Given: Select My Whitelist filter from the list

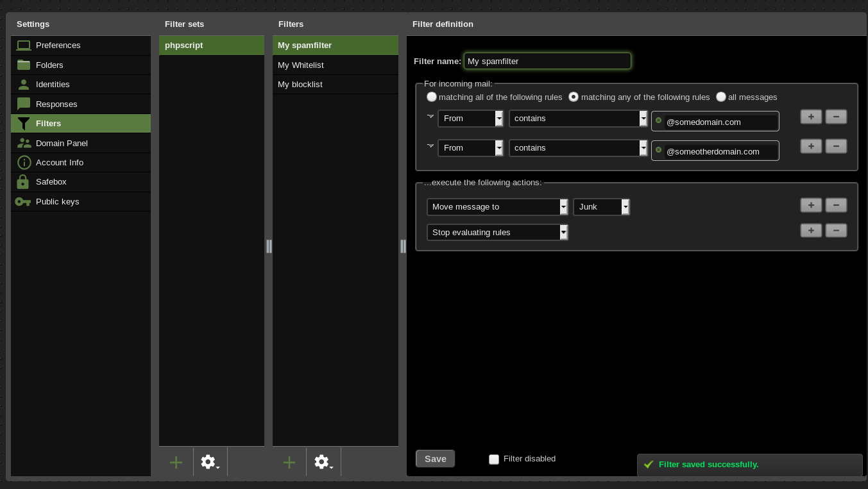Looking at the screenshot, I should coord(301,65).
